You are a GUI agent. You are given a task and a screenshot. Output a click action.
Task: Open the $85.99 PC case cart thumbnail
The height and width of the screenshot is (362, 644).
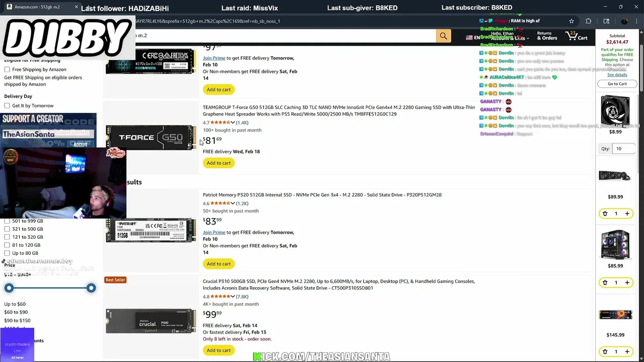[x=615, y=244]
